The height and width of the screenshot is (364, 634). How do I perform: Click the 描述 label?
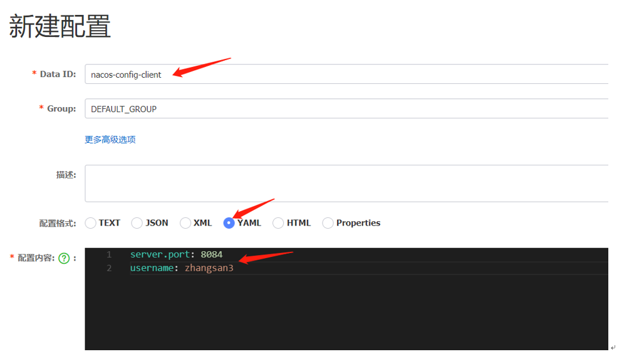pos(66,175)
